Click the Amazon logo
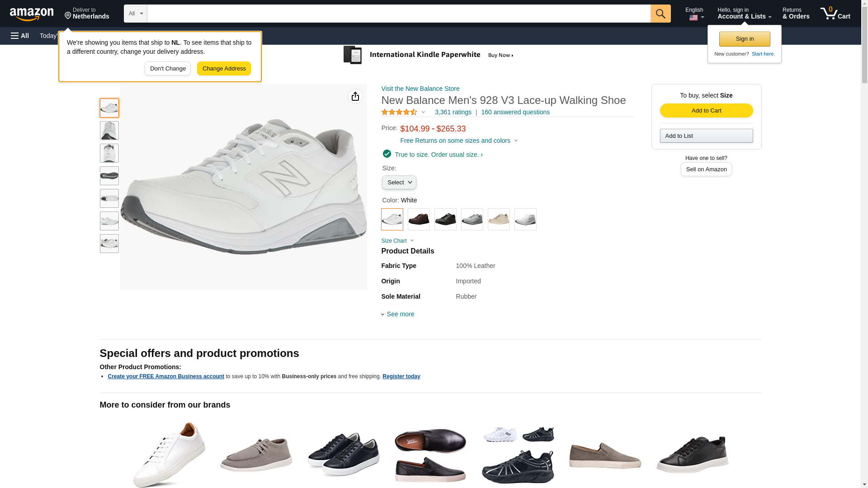This screenshot has width=868, height=488. (x=32, y=14)
